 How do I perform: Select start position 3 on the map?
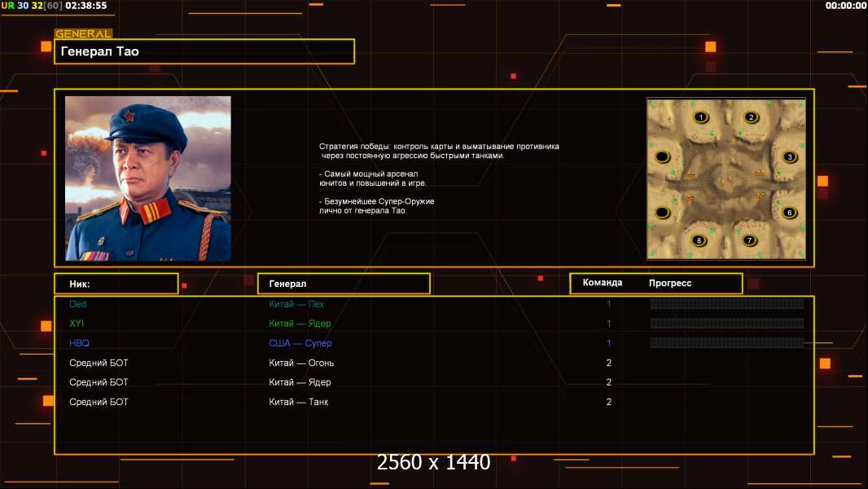(789, 156)
